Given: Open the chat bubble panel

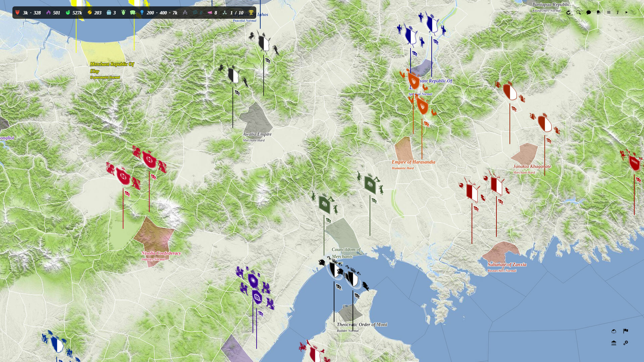Looking at the screenshot, I should click(588, 12).
